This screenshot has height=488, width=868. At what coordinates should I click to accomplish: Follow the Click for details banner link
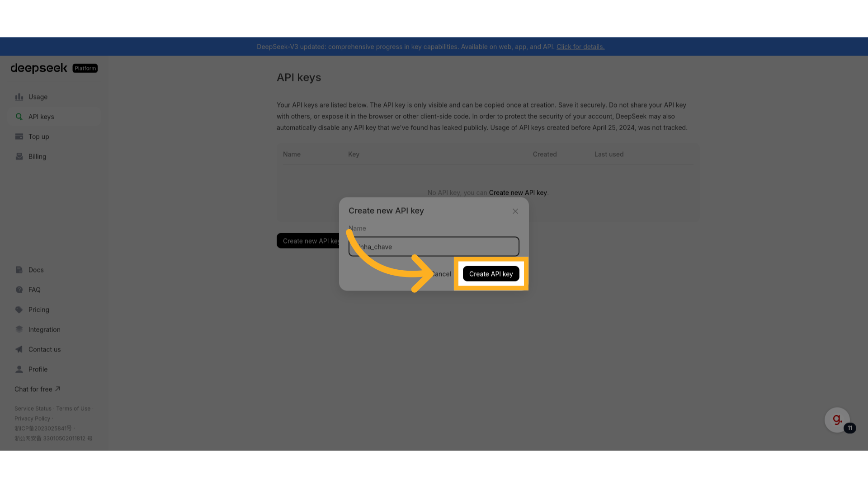click(580, 47)
